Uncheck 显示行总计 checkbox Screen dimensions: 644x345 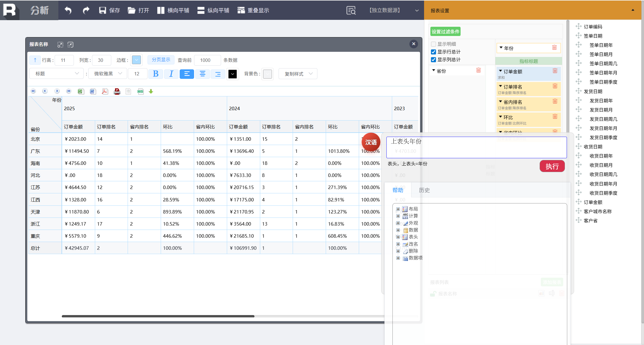(x=434, y=52)
